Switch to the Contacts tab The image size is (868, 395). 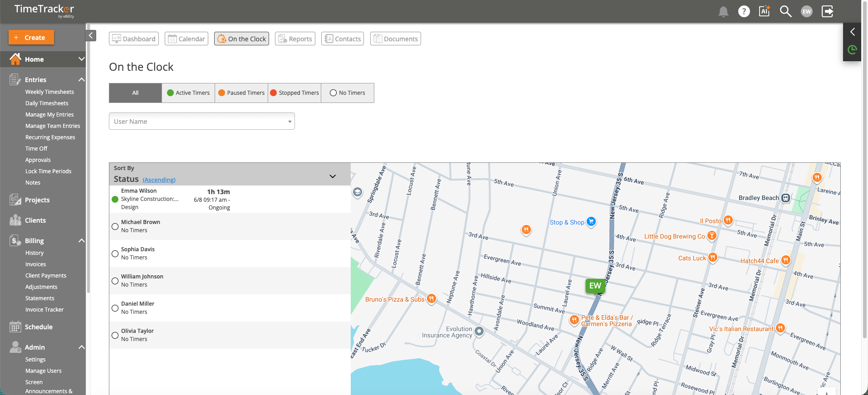(343, 39)
